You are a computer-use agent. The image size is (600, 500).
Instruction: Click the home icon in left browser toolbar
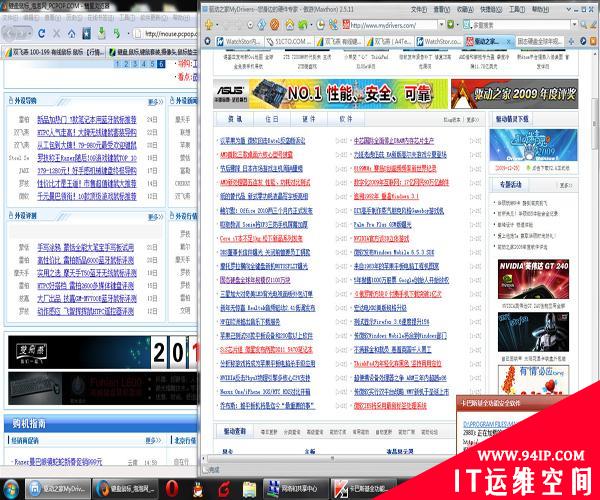(x=72, y=34)
